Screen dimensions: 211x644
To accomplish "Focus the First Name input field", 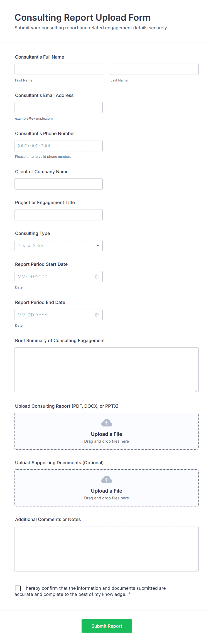I will 59,69.
